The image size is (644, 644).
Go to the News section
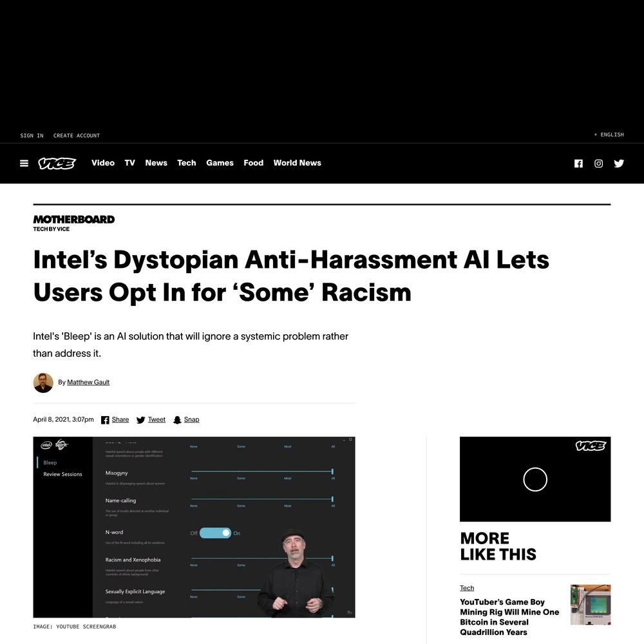pos(156,163)
